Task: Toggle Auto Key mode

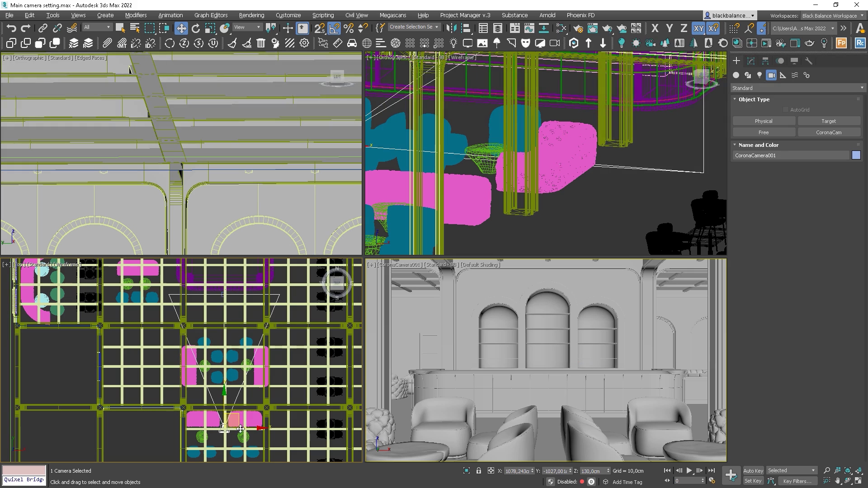Action: [x=753, y=471]
